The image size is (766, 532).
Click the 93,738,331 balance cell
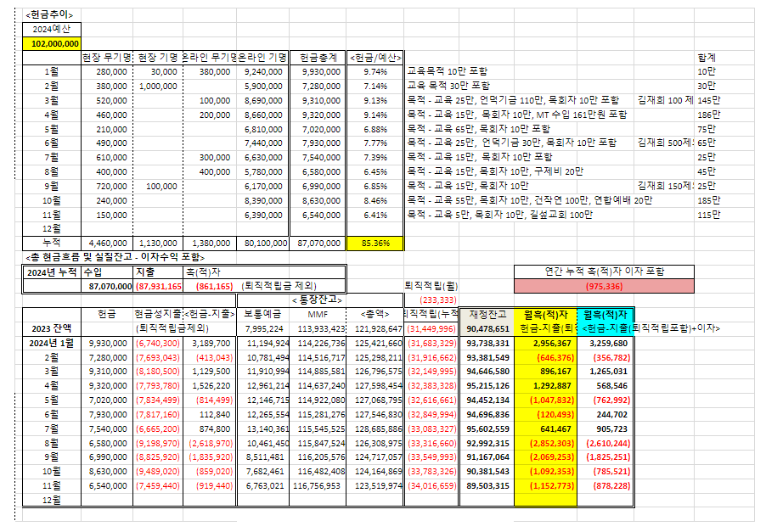tap(487, 344)
